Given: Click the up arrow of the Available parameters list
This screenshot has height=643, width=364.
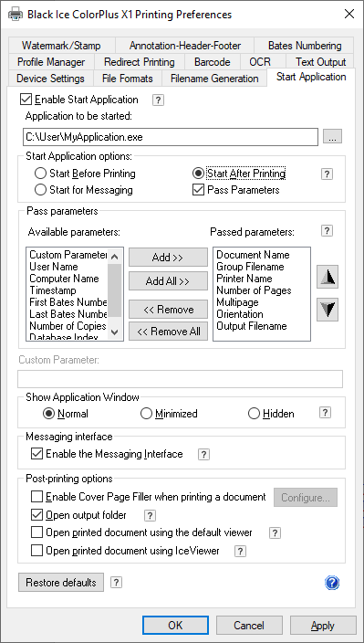Looking at the screenshot, I should 115,258.
